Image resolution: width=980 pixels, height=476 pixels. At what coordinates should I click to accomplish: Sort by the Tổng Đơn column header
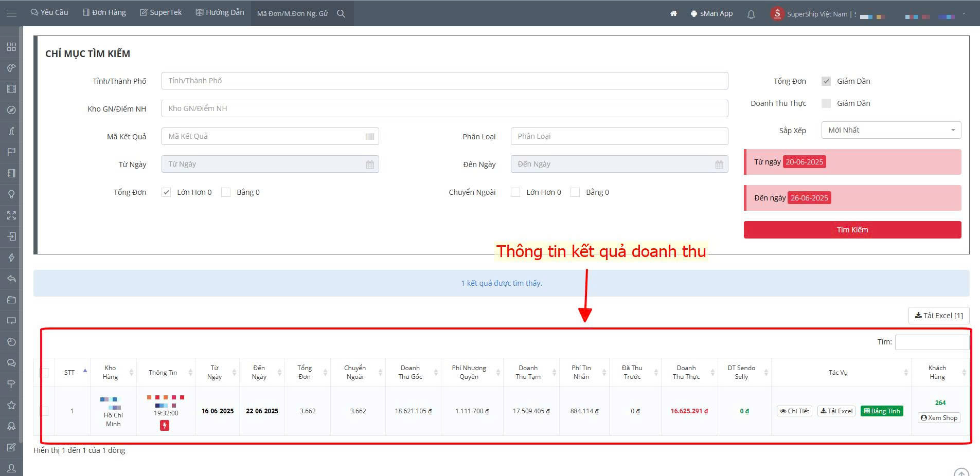coord(308,373)
